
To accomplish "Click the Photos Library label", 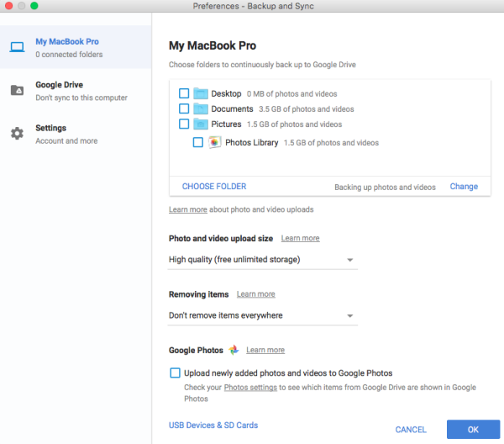I will coord(252,142).
